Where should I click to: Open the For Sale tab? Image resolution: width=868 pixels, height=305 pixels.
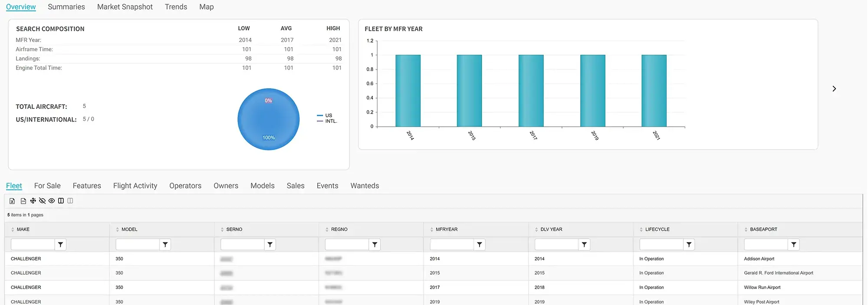click(x=47, y=186)
